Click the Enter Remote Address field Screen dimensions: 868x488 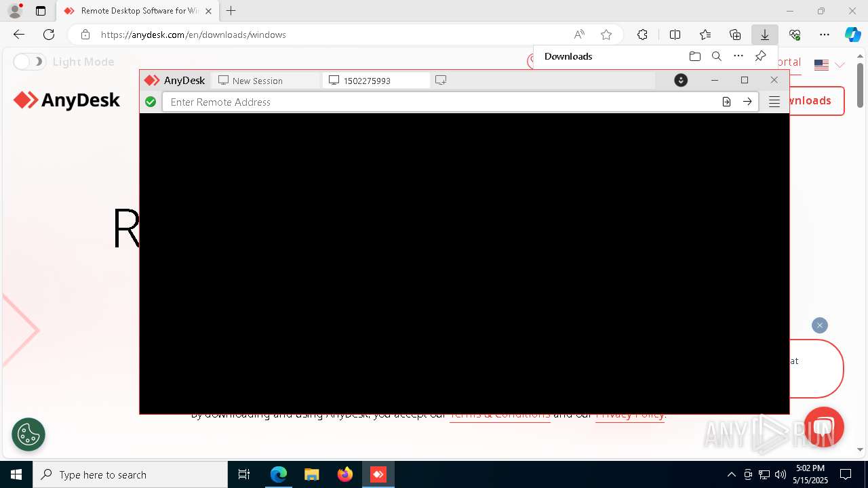click(x=441, y=102)
